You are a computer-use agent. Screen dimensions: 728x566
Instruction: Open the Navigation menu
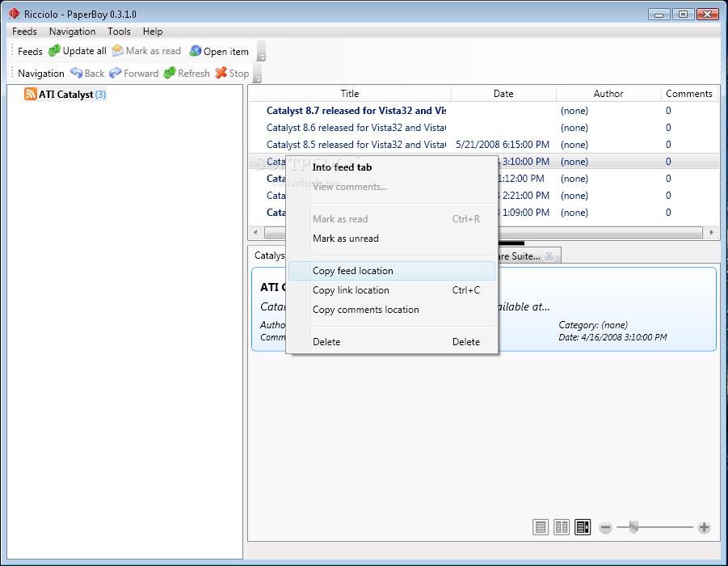[73, 32]
